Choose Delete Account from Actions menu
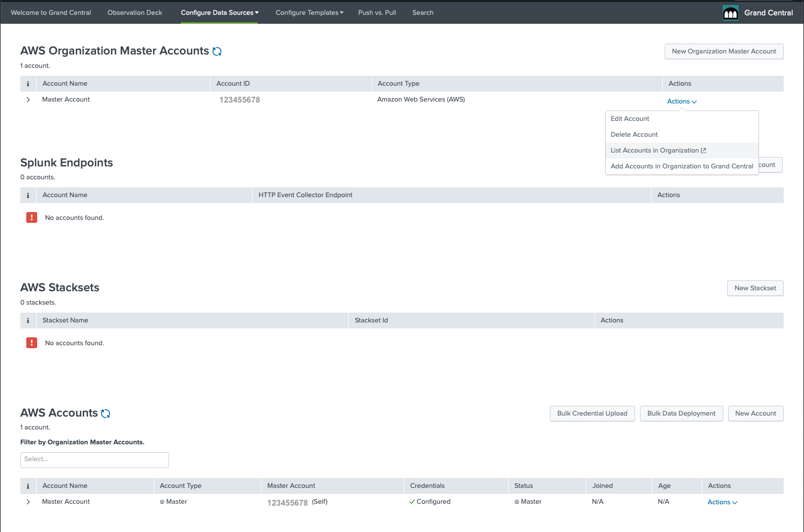 682,135
